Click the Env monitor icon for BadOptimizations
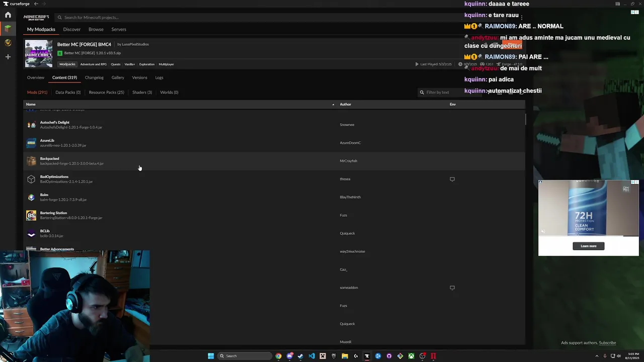Viewport: 644px width, 362px height. pyautogui.click(x=452, y=179)
